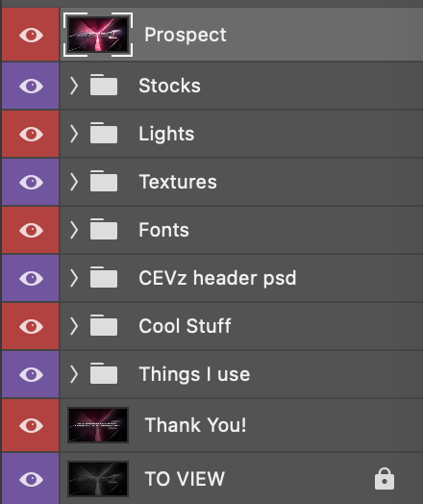Select the Cool Stuff group name
The height and width of the screenshot is (504, 423).
pyautogui.click(x=185, y=326)
